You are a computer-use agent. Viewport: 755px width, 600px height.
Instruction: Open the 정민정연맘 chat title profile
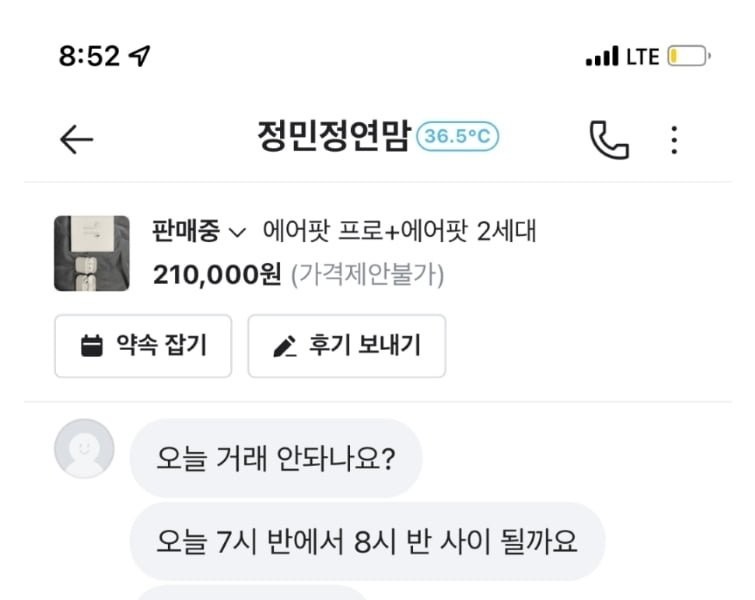pyautogui.click(x=333, y=138)
